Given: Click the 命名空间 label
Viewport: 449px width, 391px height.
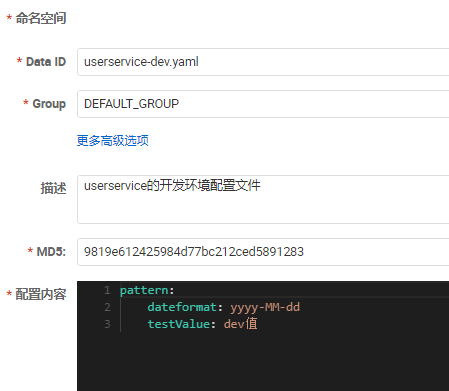Looking at the screenshot, I should pos(41,18).
